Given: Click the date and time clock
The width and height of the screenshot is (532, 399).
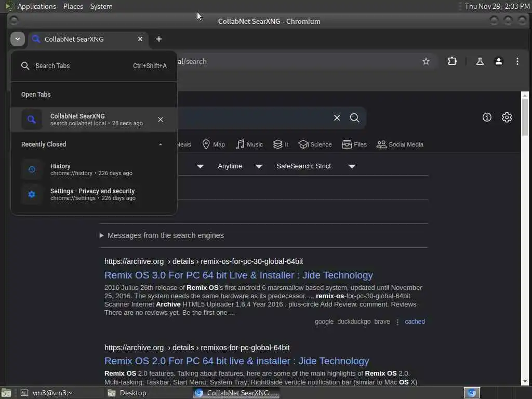Looking at the screenshot, I should point(497,6).
